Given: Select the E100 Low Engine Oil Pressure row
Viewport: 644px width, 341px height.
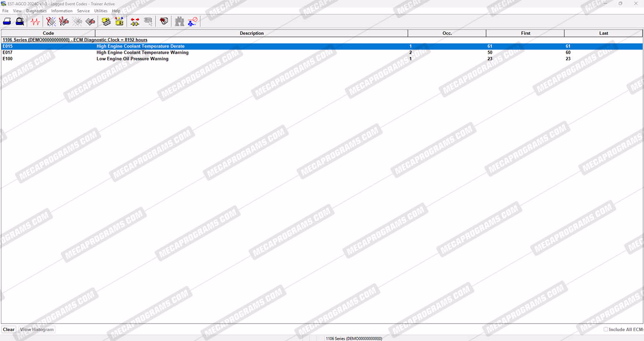Looking at the screenshot, I should point(132,59).
